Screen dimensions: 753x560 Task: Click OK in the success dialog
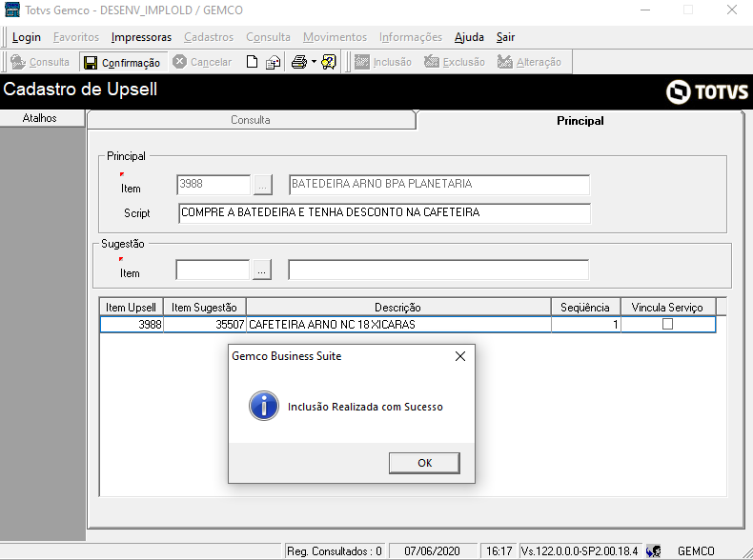point(424,463)
